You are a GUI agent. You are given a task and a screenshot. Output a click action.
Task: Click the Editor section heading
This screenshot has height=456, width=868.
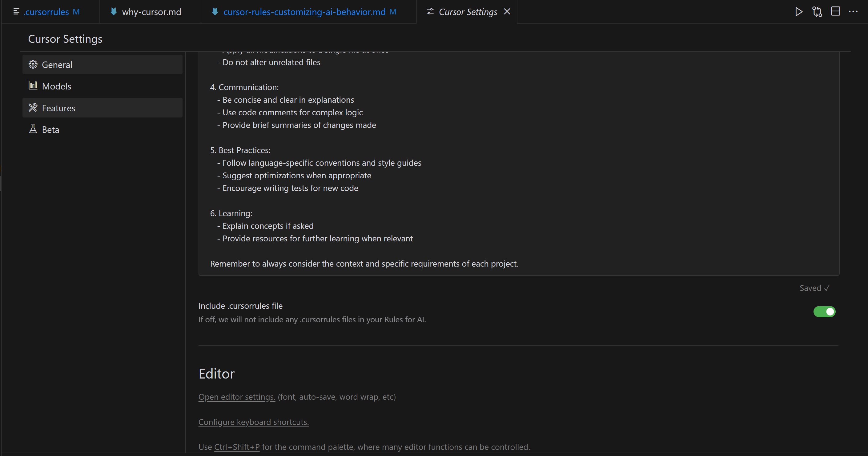tap(216, 374)
